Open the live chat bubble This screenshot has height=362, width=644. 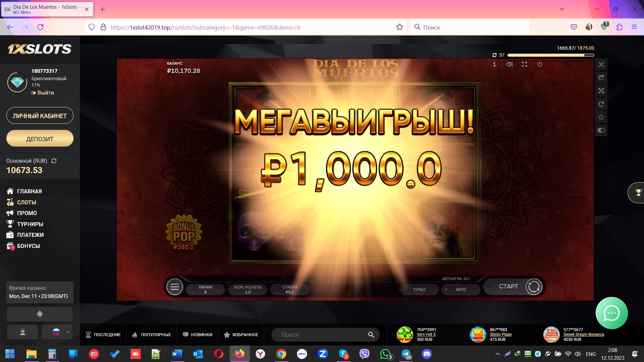pyautogui.click(x=611, y=313)
